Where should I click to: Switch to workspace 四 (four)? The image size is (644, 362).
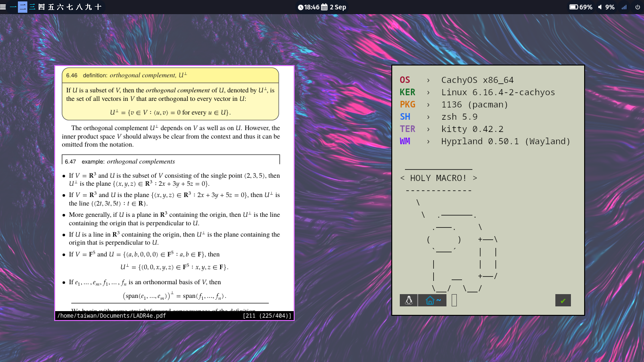coord(41,7)
